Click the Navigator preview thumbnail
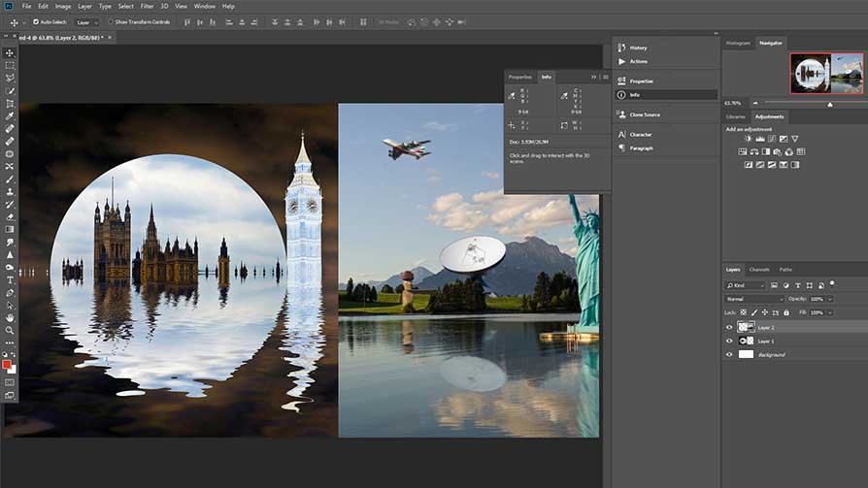Screen dimensions: 868x488 826,73
